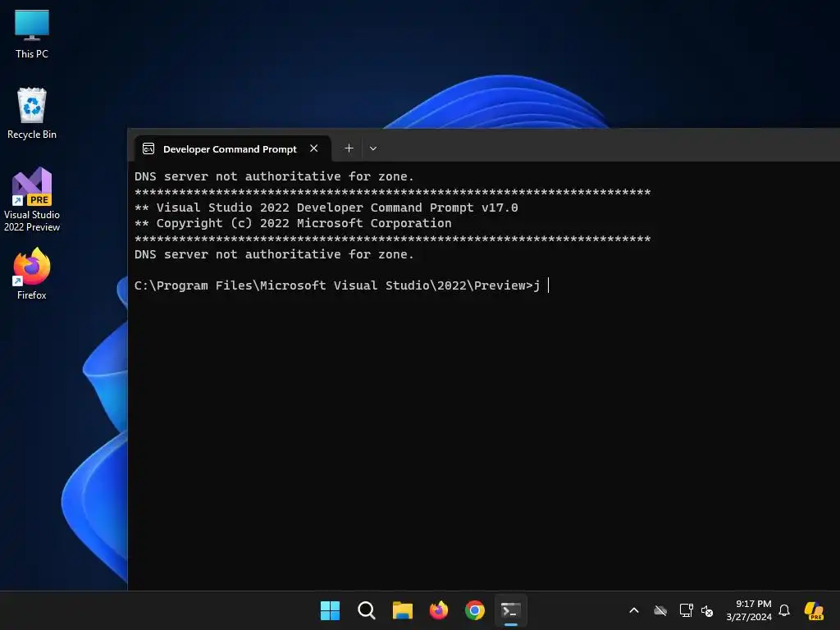Click the Copilot Preview taskbar icon
Screen dimensions: 840x630
pyautogui.click(x=814, y=610)
